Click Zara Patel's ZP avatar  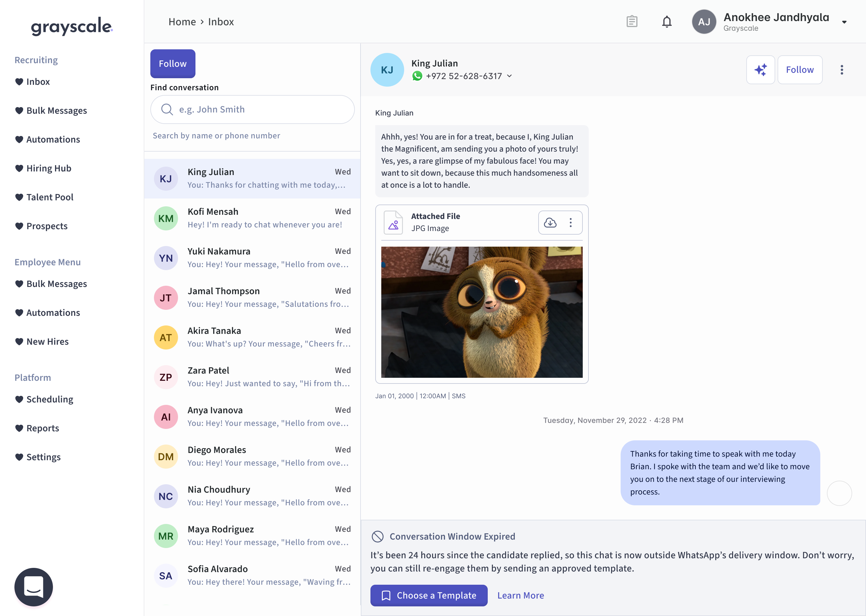pyautogui.click(x=166, y=377)
